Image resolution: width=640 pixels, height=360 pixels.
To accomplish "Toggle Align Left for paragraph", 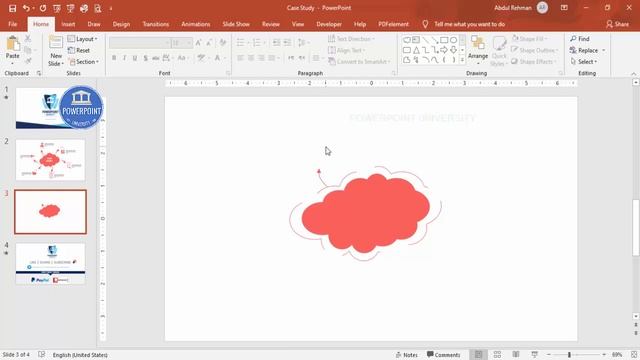I will point(240,58).
